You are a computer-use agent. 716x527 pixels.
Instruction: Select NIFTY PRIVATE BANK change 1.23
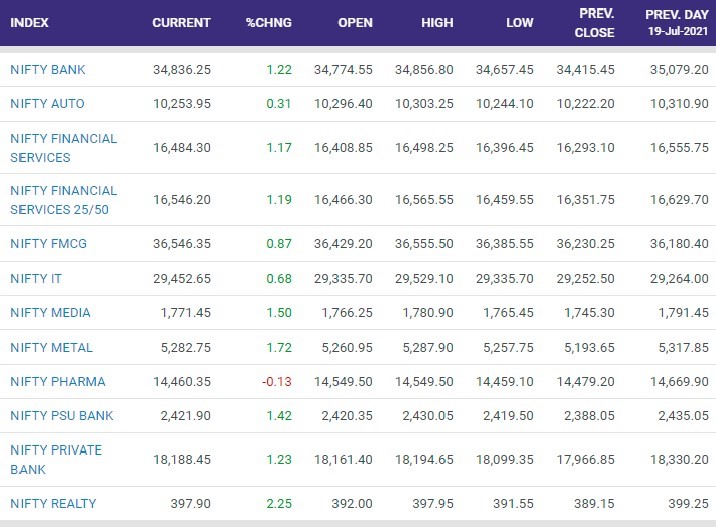click(279, 460)
